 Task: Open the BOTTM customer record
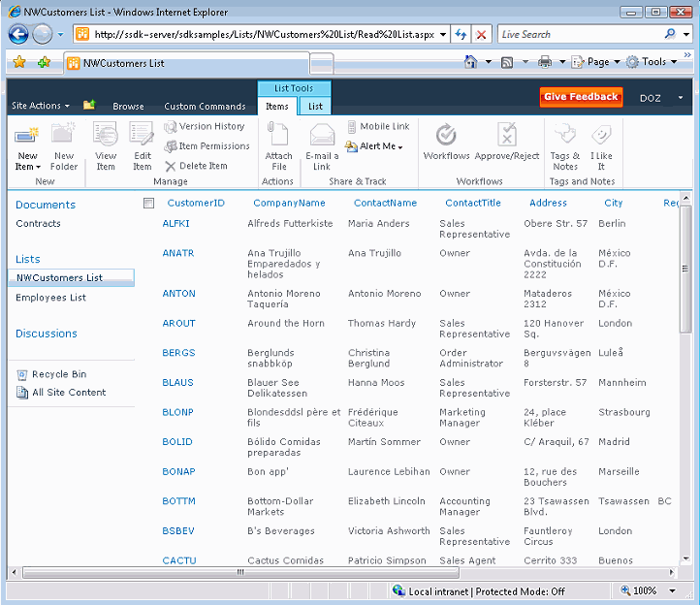(179, 501)
